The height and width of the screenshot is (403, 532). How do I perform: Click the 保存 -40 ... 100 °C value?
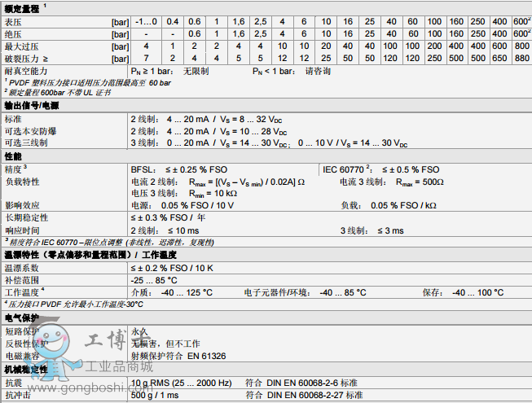(x=463, y=292)
